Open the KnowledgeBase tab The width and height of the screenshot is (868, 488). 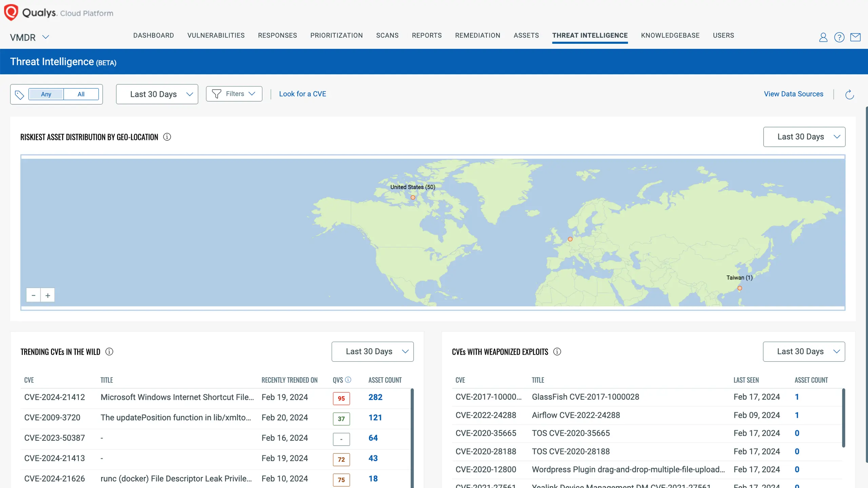point(670,36)
